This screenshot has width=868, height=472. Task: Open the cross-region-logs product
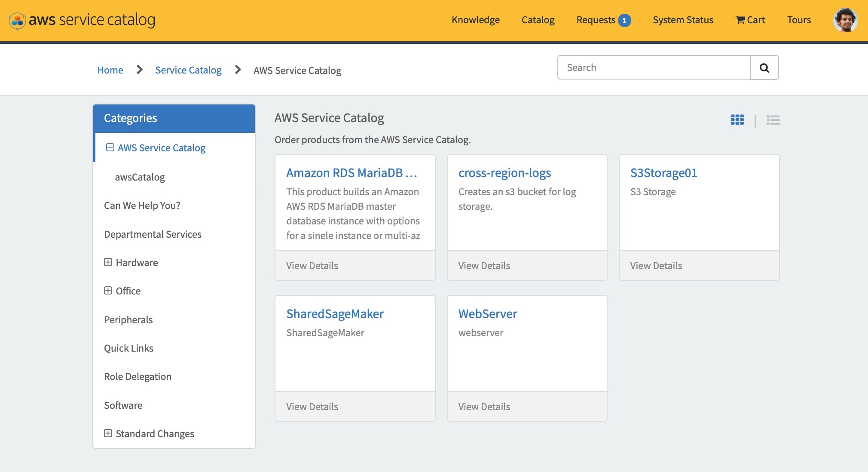(x=504, y=173)
